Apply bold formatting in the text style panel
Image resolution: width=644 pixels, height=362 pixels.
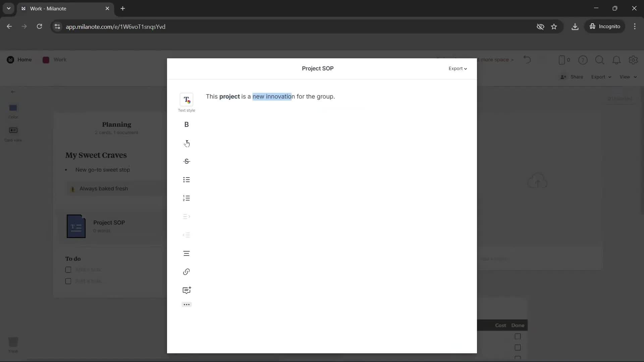186,124
